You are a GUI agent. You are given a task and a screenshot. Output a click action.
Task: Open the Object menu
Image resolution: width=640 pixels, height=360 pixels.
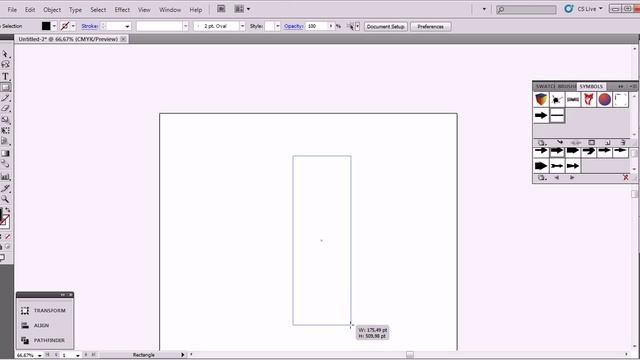52,9
